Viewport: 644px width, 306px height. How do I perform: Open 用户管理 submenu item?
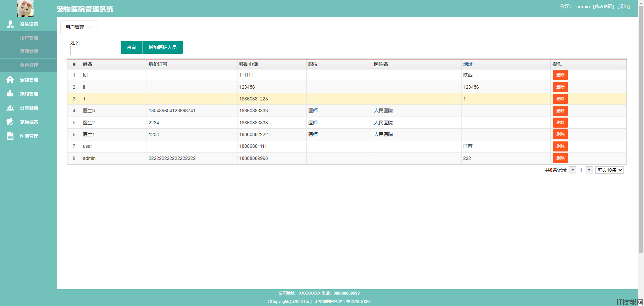[29, 38]
